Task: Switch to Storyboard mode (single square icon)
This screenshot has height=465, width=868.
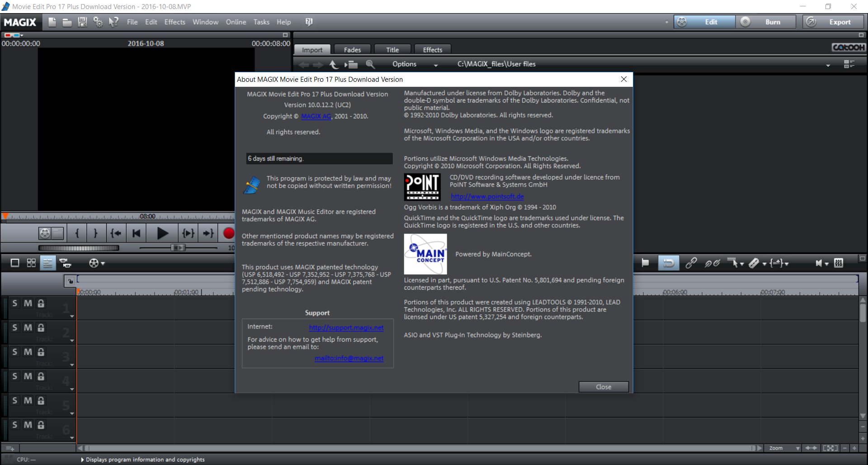Action: click(15, 263)
